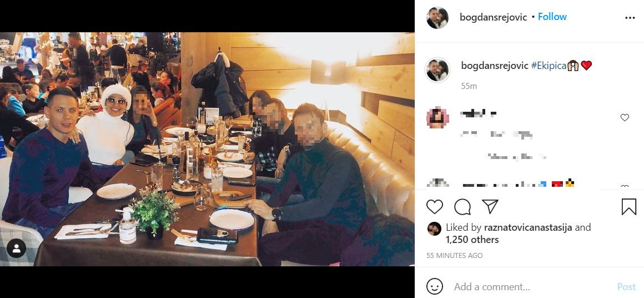This screenshot has height=298, width=644.
Task: Open the header profile picture
Action: point(437,18)
